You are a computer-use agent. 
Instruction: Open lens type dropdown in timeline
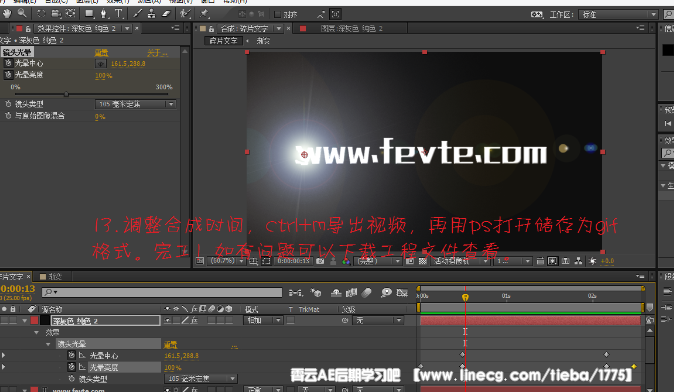click(200, 379)
